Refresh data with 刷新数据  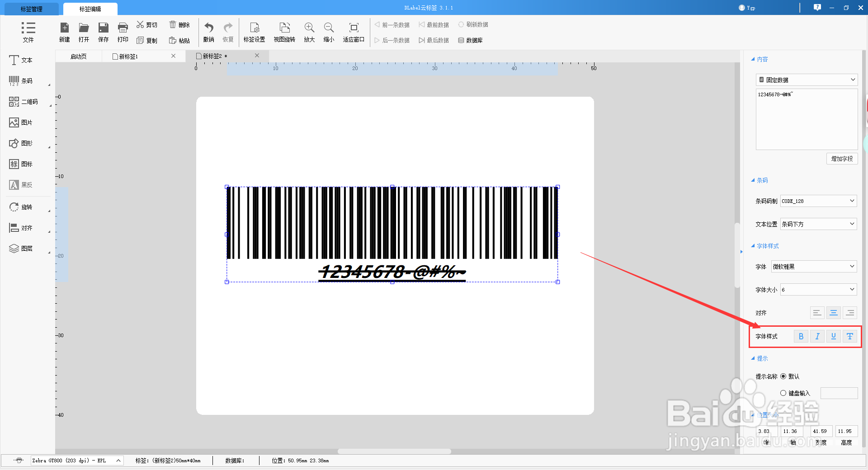[x=473, y=25]
